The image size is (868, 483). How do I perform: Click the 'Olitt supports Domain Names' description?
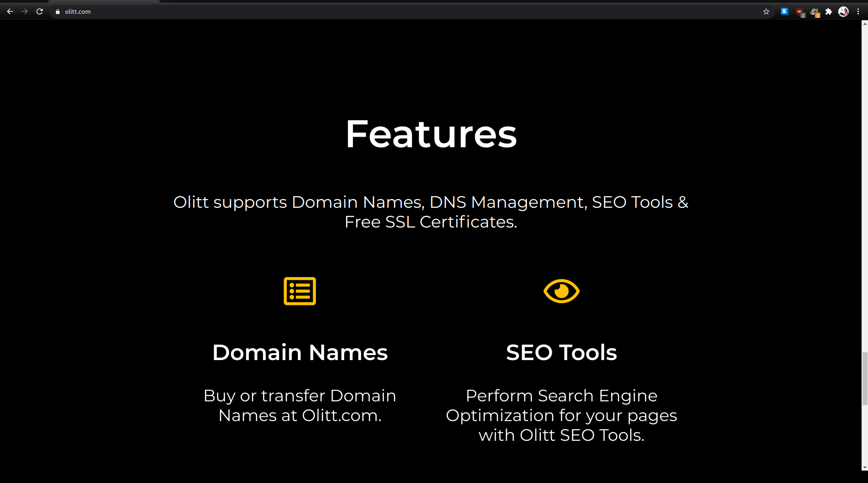(431, 212)
